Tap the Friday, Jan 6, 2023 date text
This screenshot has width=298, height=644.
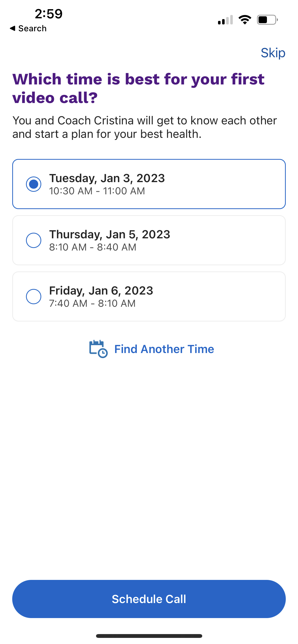[101, 291]
